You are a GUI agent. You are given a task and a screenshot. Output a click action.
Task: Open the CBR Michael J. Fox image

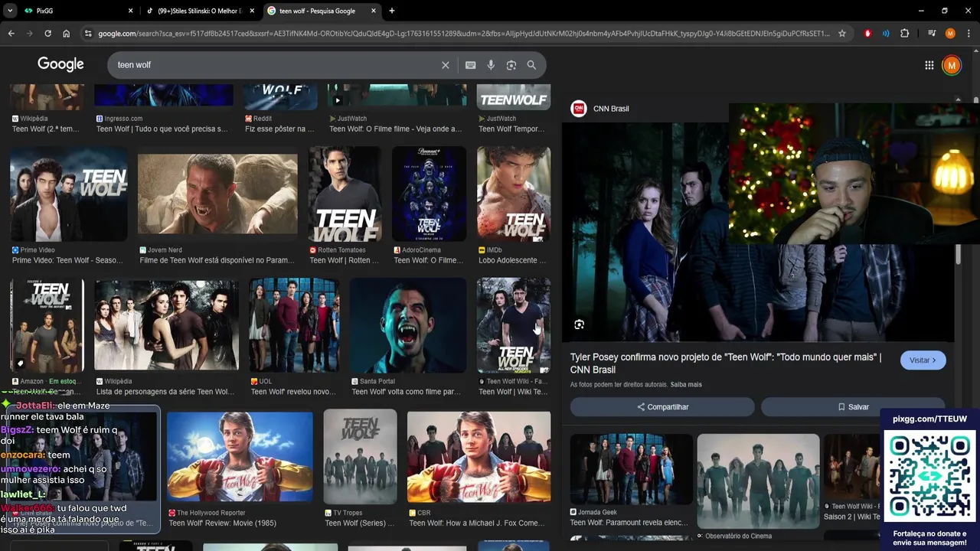479,457
